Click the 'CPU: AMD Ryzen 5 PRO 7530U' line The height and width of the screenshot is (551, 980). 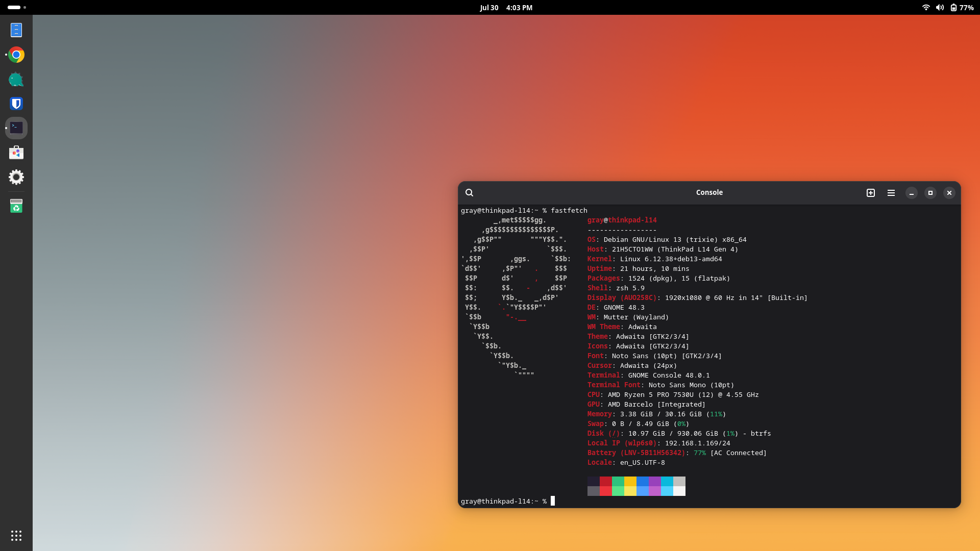pos(673,394)
